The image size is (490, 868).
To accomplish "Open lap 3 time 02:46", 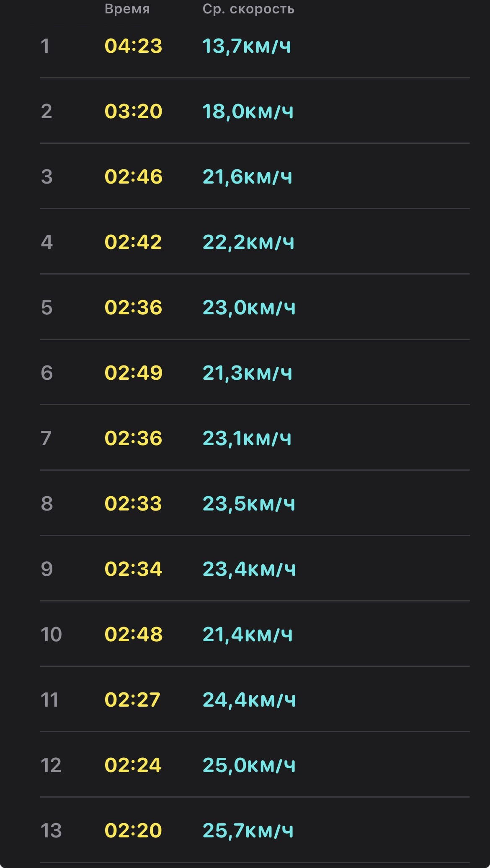I will pos(133,177).
